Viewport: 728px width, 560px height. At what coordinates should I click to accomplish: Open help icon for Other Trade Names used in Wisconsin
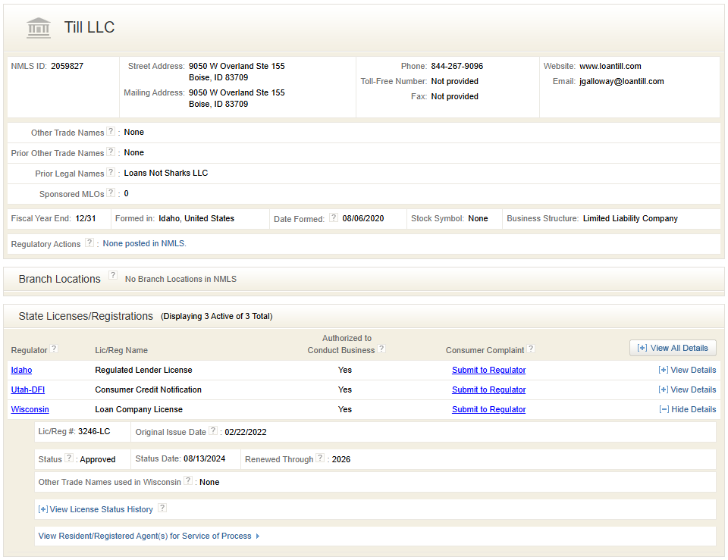[x=188, y=480]
